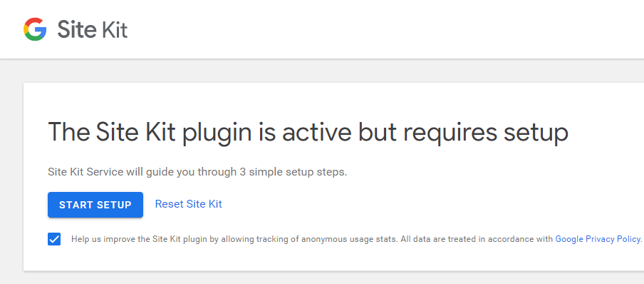Reset the plugin via link beside START SETUP
This screenshot has width=644, height=284.
point(189,204)
